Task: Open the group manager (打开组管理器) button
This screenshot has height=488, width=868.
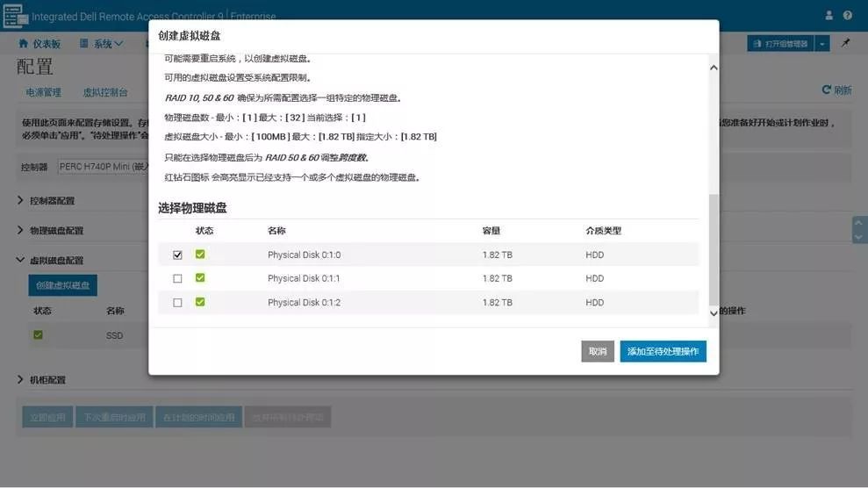Action: coord(780,44)
